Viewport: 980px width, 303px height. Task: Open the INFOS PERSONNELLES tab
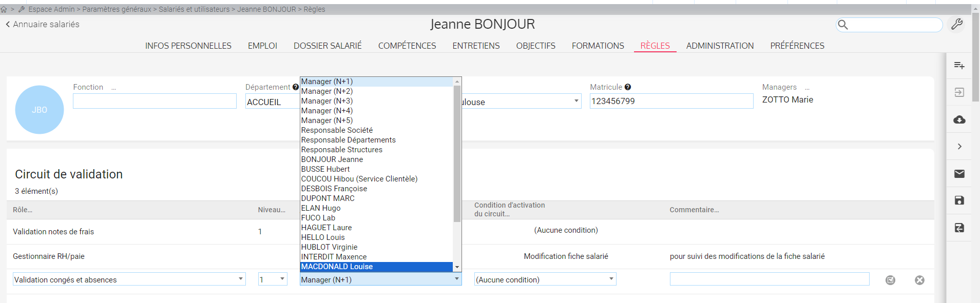[188, 46]
